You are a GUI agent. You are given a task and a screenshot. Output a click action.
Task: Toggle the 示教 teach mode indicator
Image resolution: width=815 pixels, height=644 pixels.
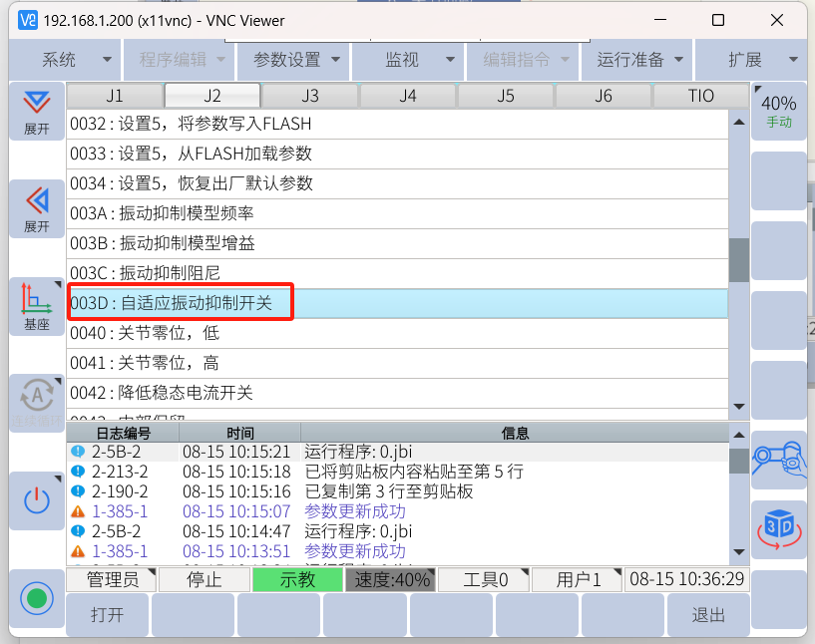(297, 580)
